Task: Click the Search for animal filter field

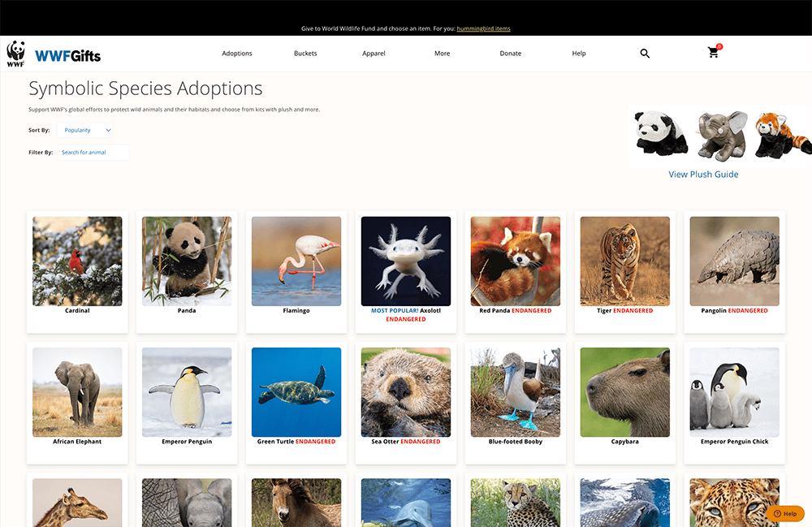Action: [x=93, y=152]
